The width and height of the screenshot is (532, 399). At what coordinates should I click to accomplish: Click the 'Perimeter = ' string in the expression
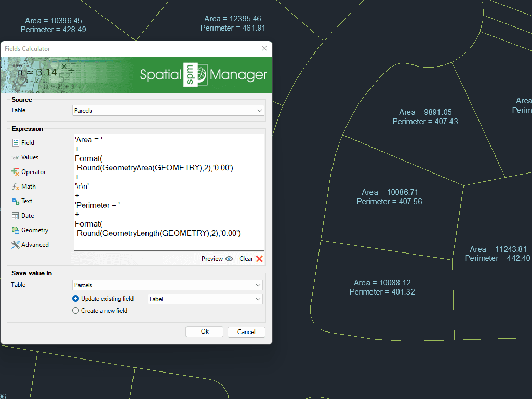97,205
